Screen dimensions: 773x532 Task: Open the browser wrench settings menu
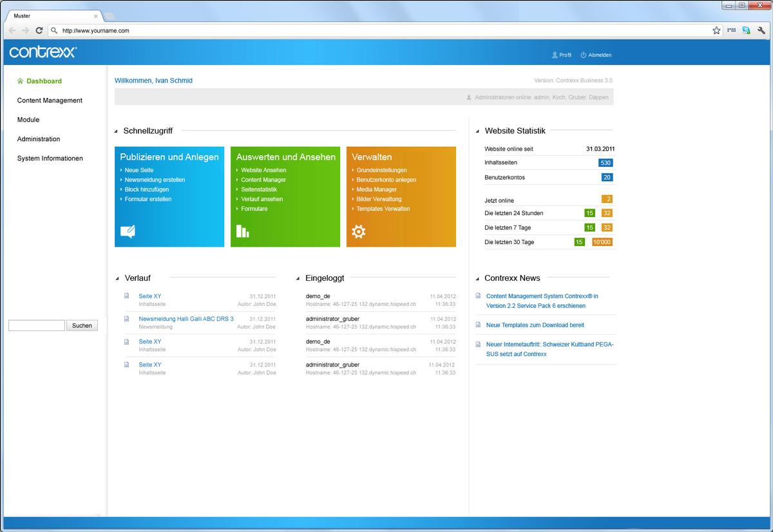[761, 30]
